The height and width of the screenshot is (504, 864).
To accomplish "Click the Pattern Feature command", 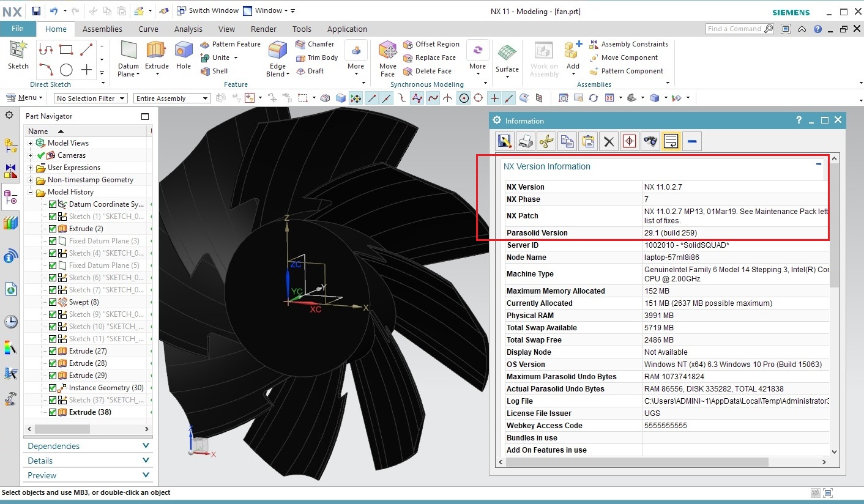I will tap(231, 44).
